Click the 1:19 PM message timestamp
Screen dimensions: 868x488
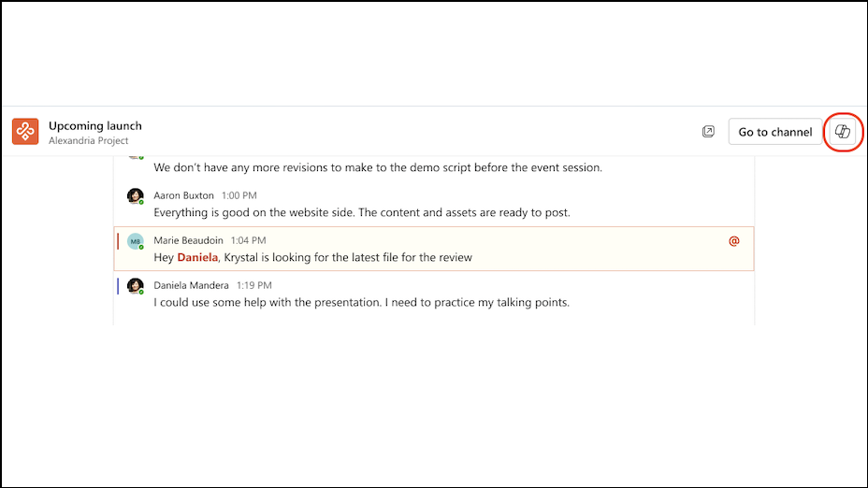coord(254,285)
